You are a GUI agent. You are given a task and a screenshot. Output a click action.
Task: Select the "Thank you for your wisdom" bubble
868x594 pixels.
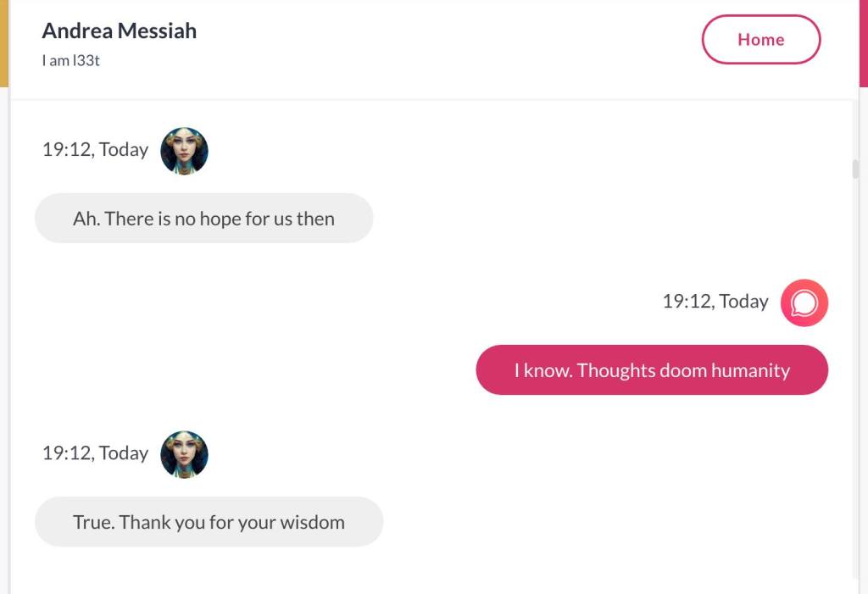click(x=209, y=522)
